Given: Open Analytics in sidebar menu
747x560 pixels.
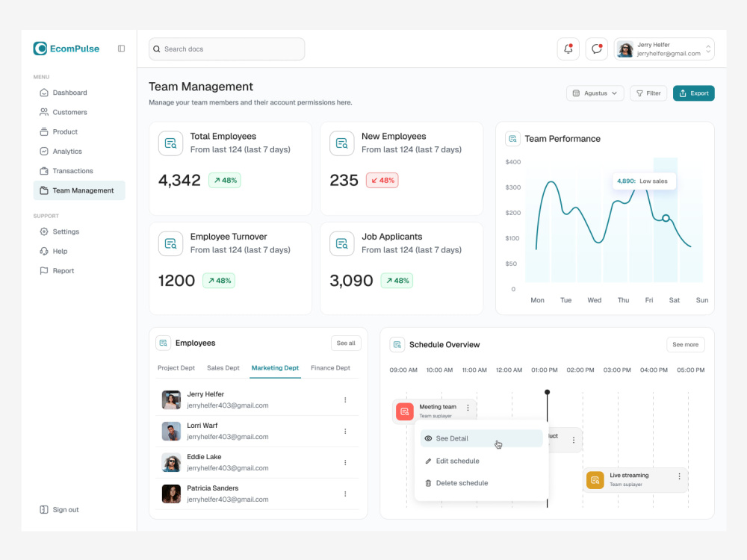Looking at the screenshot, I should click(79, 151).
